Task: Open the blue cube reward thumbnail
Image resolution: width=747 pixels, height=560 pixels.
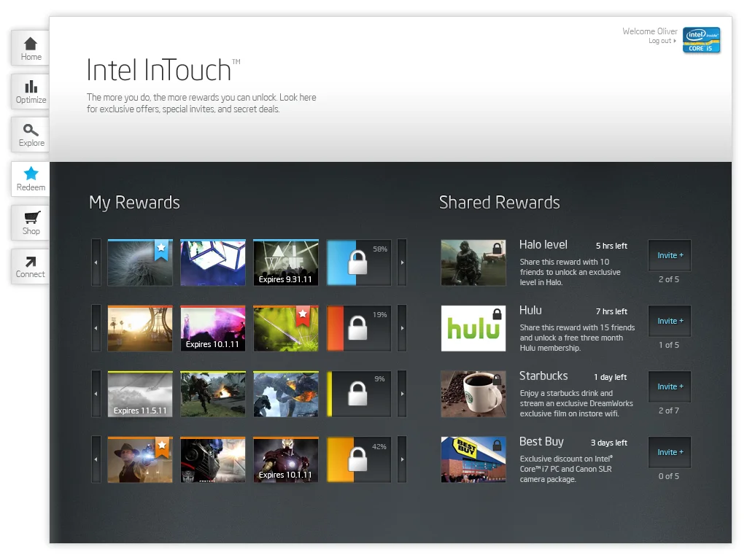Action: point(213,262)
